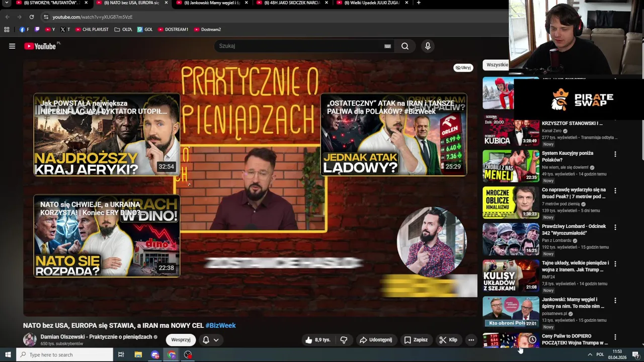Go back in browser history
The height and width of the screenshot is (362, 644).
[x=7, y=17]
